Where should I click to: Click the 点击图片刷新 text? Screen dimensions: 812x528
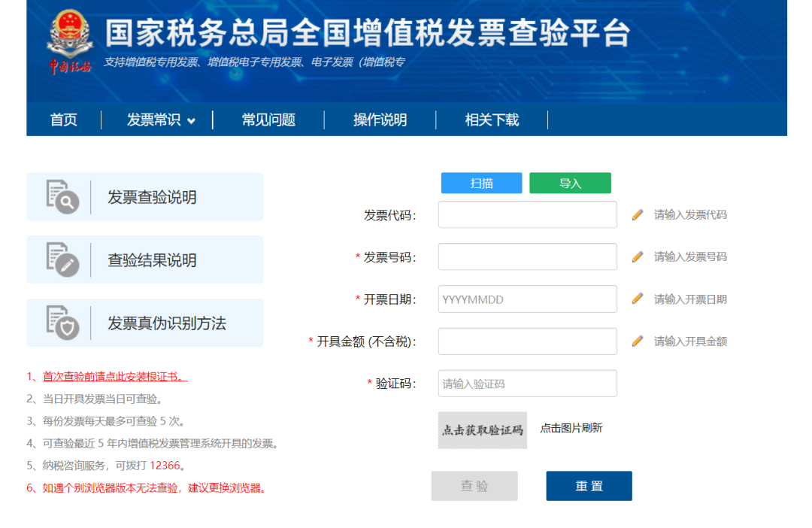571,428
